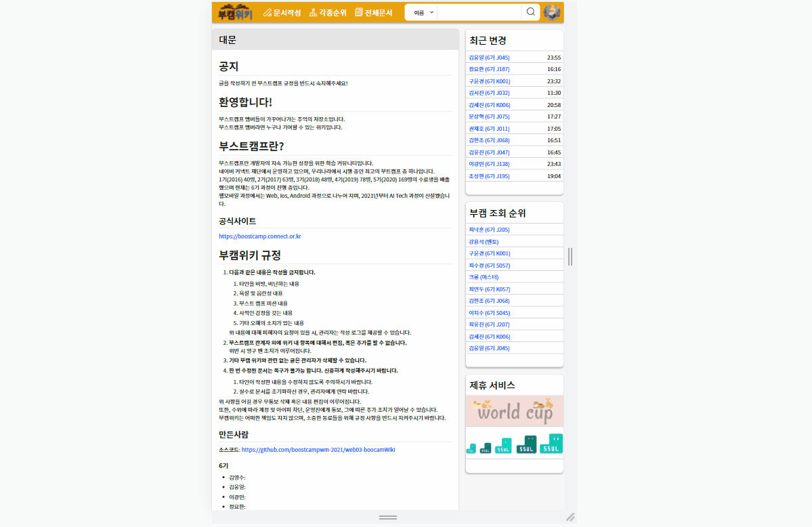Open the world cup partner service banner
Screen dimensions: 812x527
[514, 411]
